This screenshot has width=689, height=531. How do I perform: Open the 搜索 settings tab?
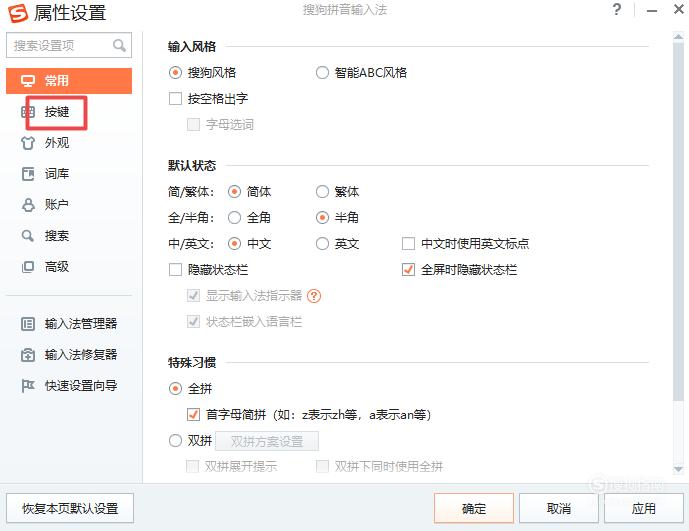pos(69,236)
